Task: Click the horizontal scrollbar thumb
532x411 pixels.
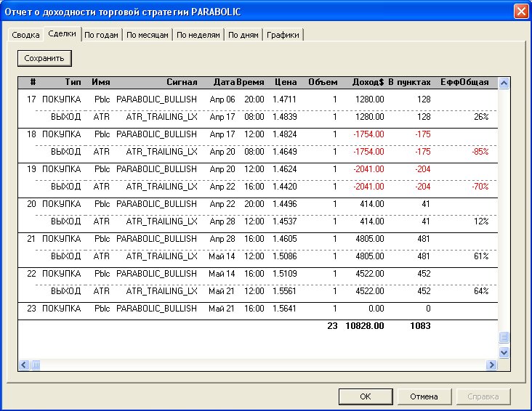Action: [36, 365]
